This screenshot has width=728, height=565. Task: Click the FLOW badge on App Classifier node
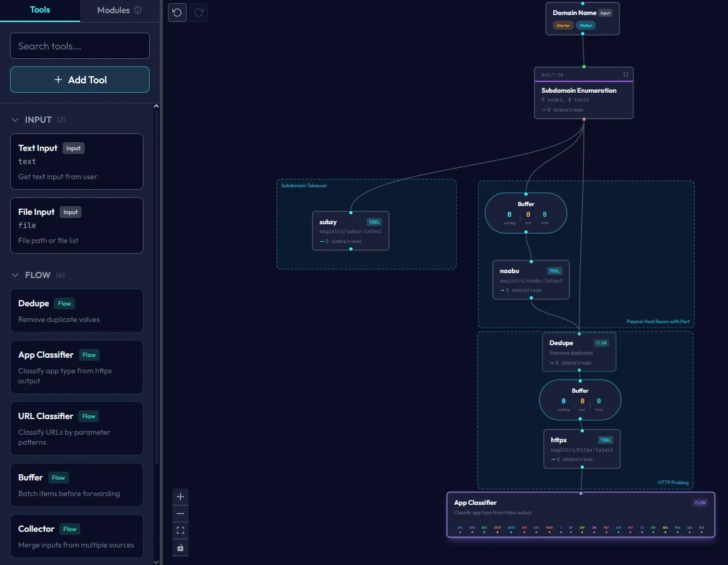point(700,502)
